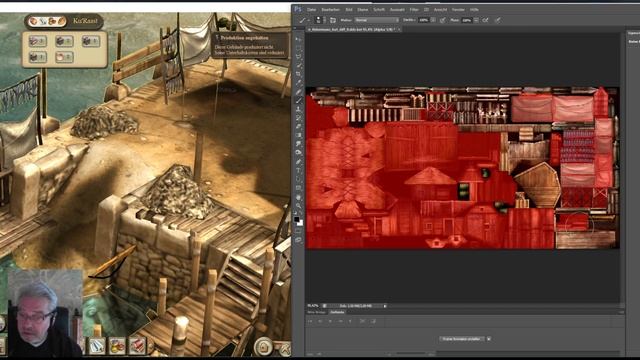Open the Filter menu
The image size is (640, 360).
(x=414, y=9)
